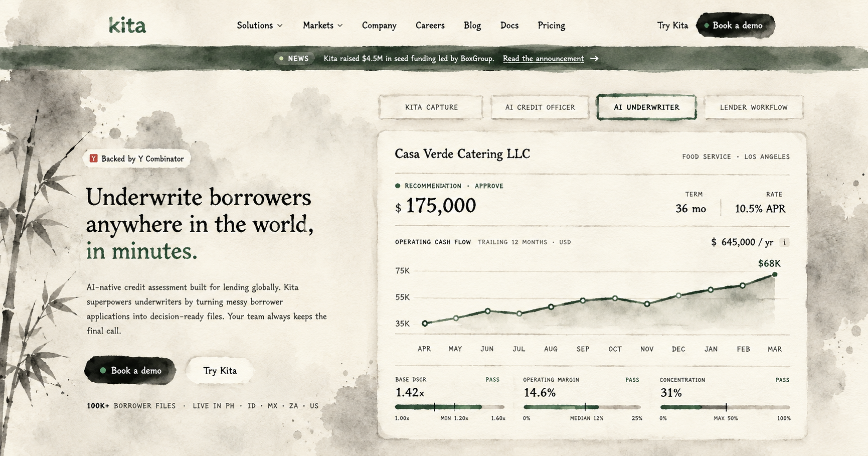The image size is (868, 456).
Task: Click the Concentration progress bar
Action: (725, 407)
